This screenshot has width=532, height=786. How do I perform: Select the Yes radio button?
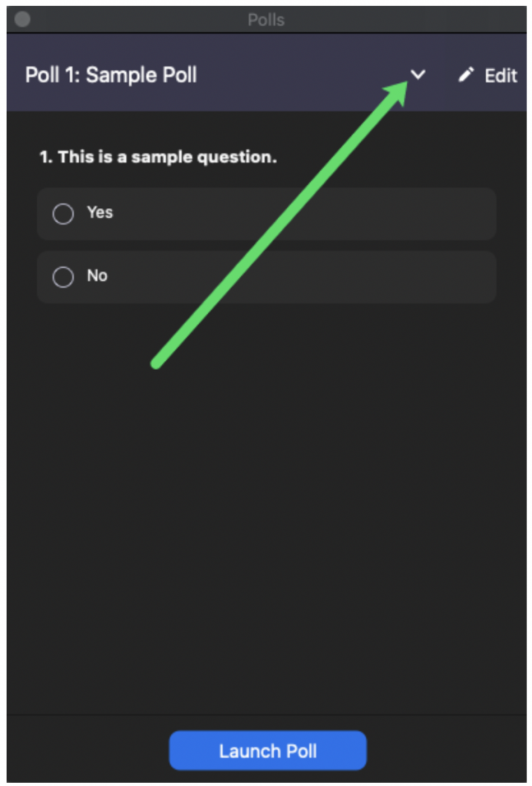(x=63, y=214)
